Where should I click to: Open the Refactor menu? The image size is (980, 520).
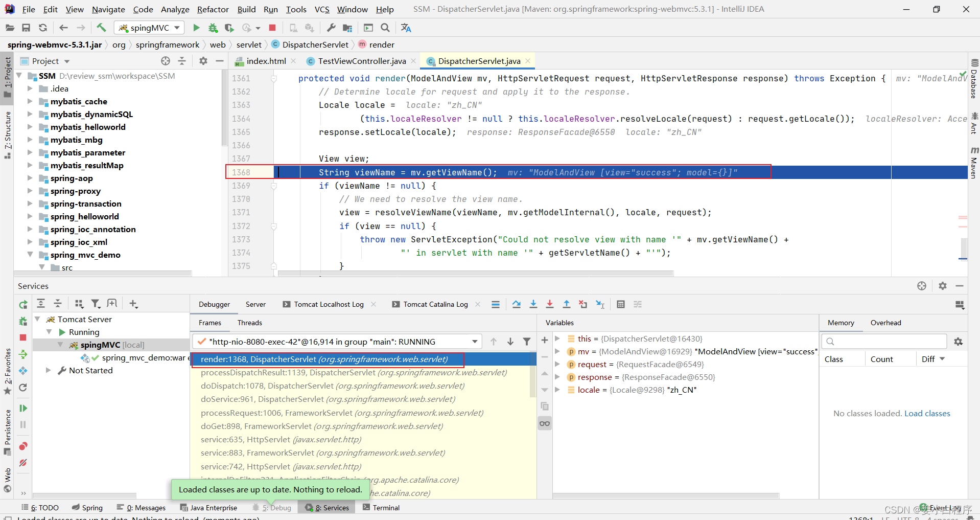(213, 9)
